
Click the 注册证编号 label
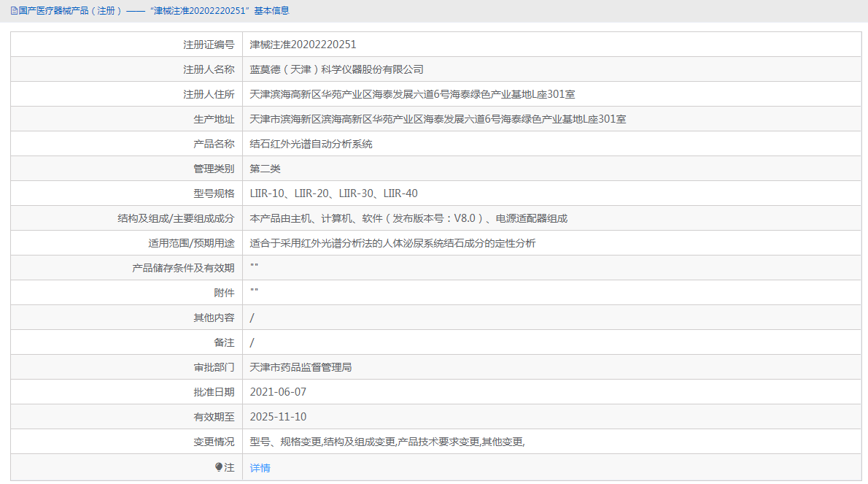(209, 45)
